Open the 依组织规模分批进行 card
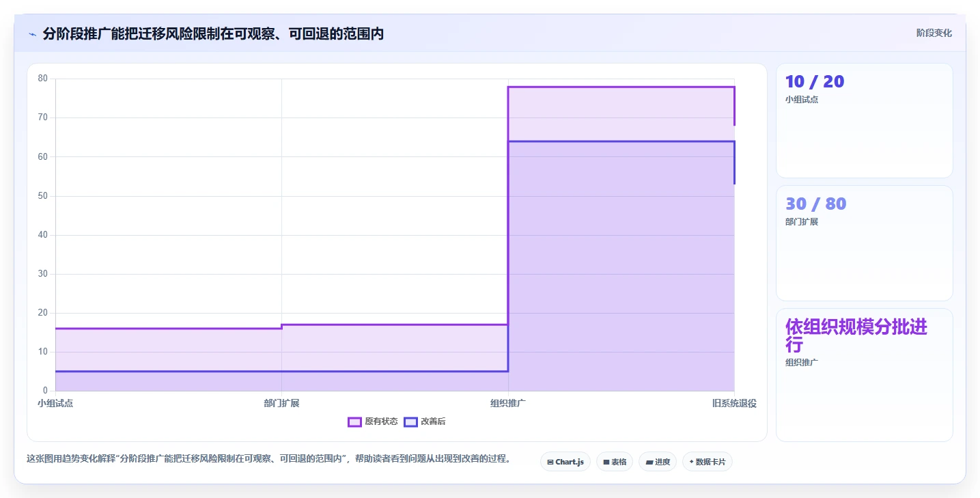This screenshot has height=498, width=980. point(865,375)
